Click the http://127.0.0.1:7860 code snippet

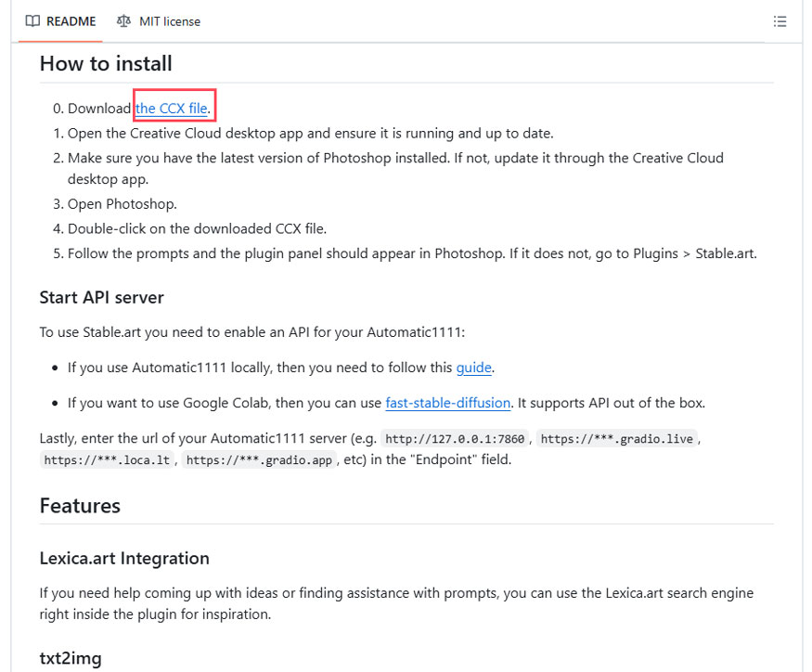(x=455, y=439)
